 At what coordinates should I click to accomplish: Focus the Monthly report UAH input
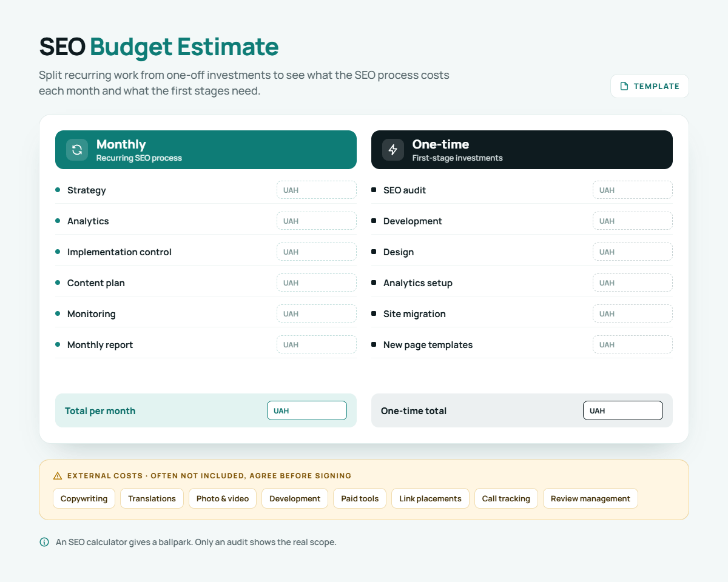(x=317, y=344)
